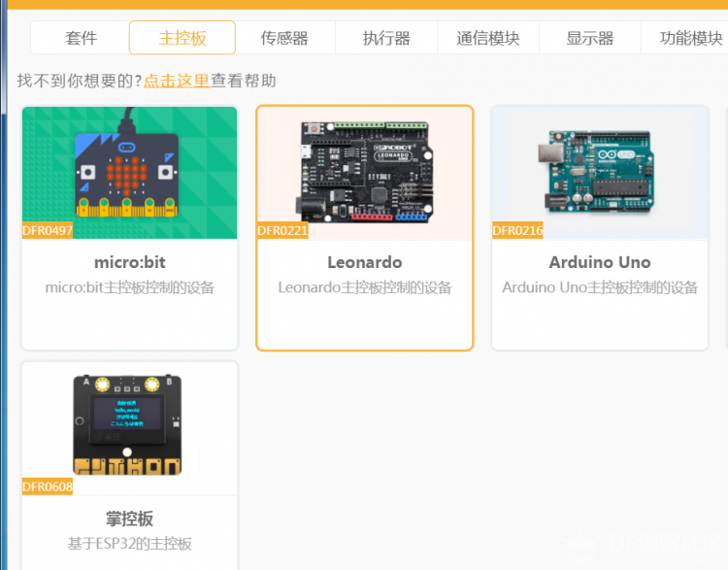This screenshot has height=570, width=728.
Task: Choose the Leonardo board image
Action: tap(365, 173)
